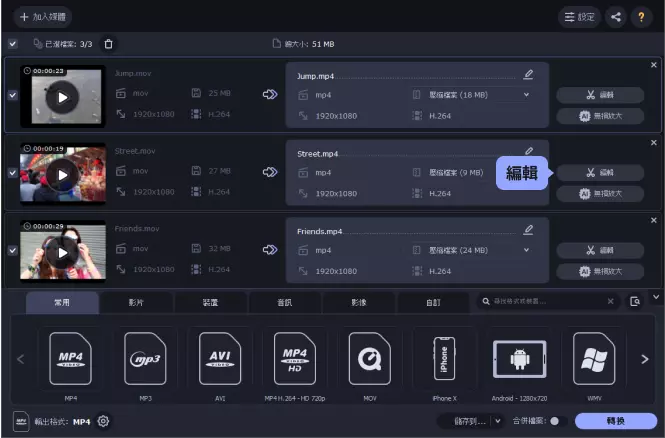Switch to the 影像 tab
The height and width of the screenshot is (438, 665).
click(359, 302)
